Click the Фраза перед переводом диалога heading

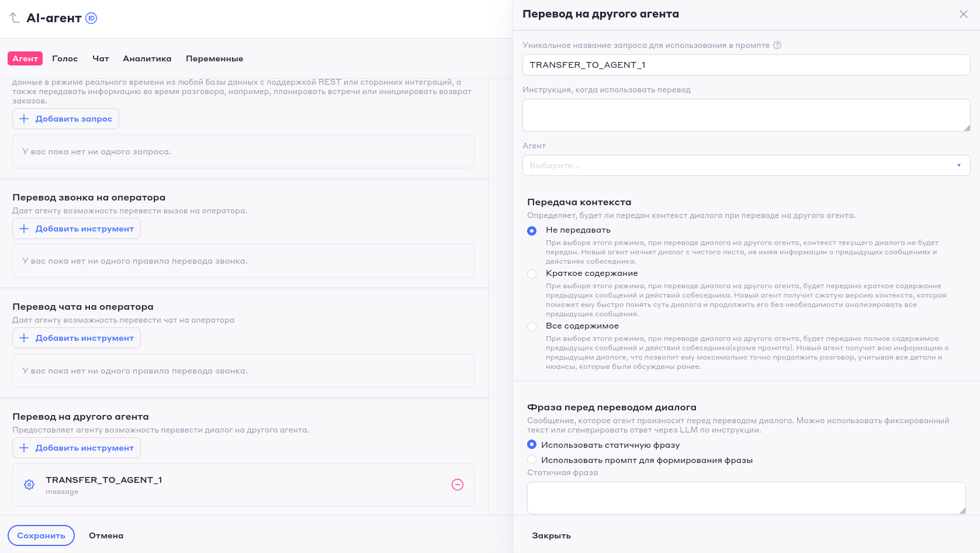(612, 407)
